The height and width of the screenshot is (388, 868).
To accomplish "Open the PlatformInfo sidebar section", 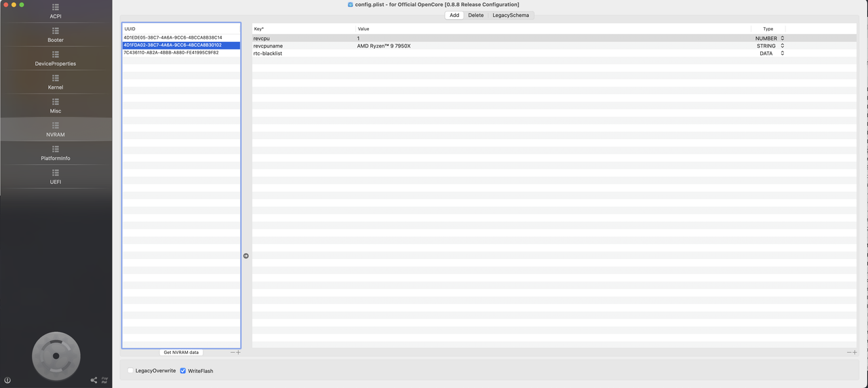I will coord(56,153).
